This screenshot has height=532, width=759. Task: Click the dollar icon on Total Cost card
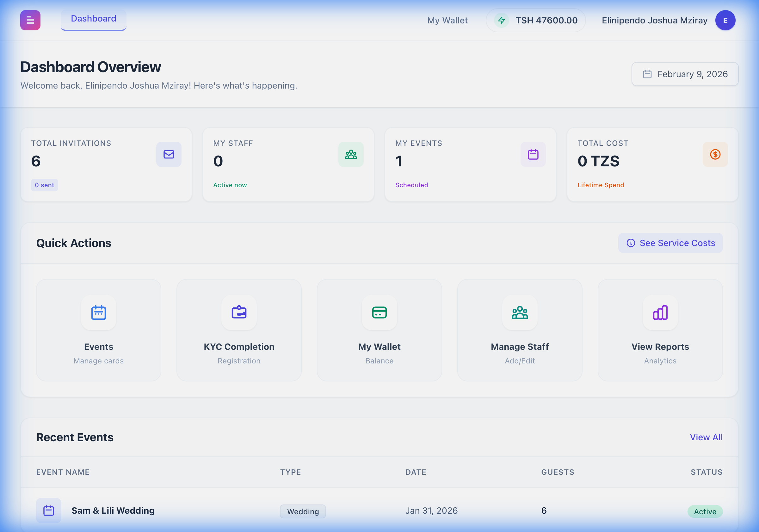(715, 154)
